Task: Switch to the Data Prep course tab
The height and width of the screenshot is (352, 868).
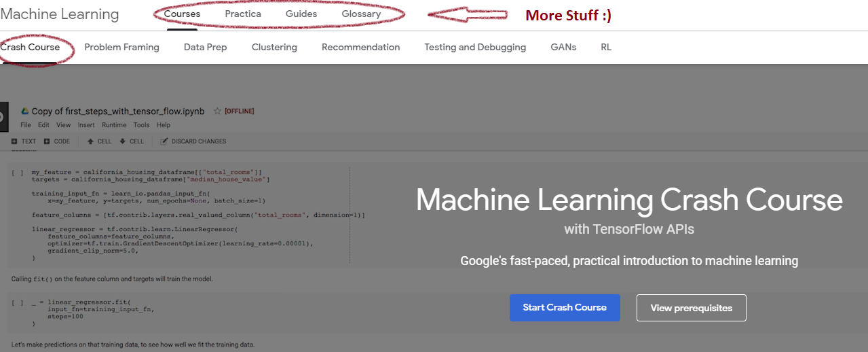Action: (205, 48)
